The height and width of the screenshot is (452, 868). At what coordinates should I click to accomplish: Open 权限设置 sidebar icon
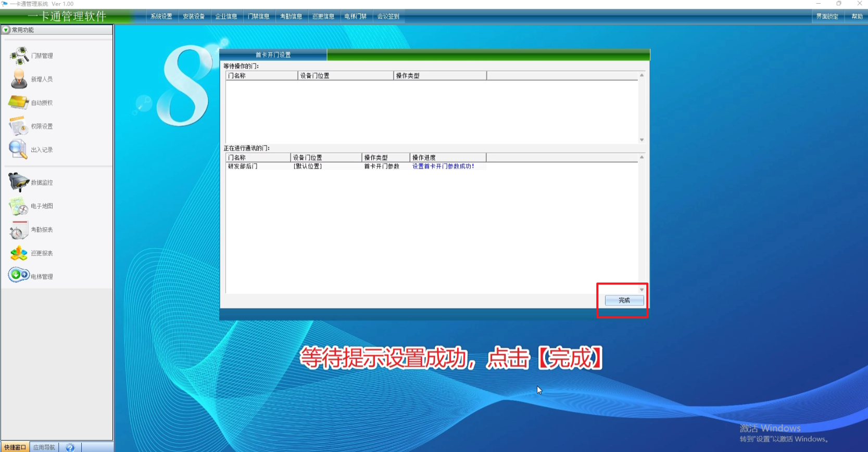pos(18,126)
